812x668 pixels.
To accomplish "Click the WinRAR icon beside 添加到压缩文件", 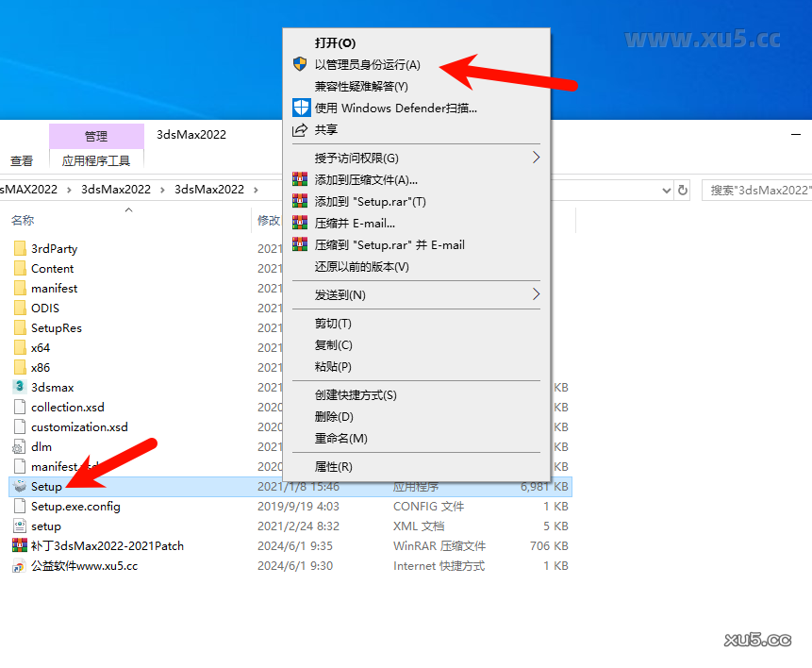I will [301, 179].
